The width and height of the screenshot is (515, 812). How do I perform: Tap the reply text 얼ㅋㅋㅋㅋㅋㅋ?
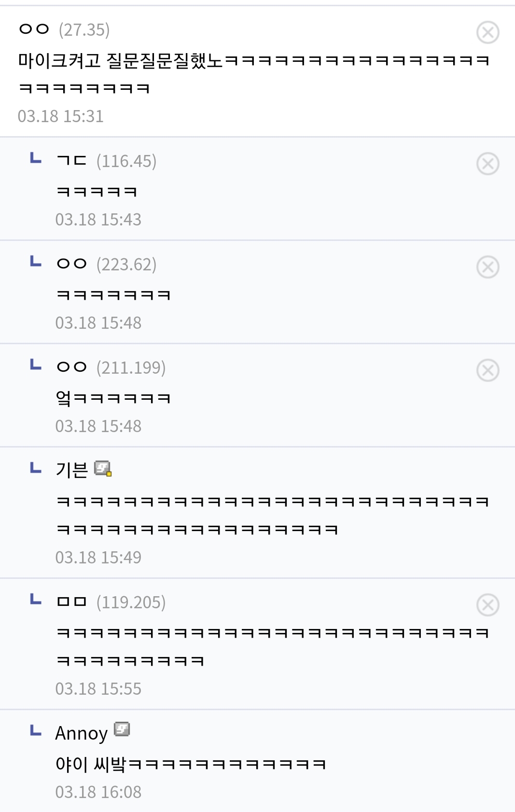pos(113,398)
